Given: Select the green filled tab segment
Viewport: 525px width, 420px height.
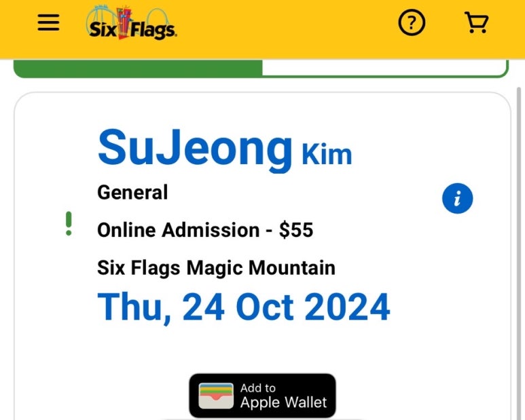Looking at the screenshot, I should 138,69.
